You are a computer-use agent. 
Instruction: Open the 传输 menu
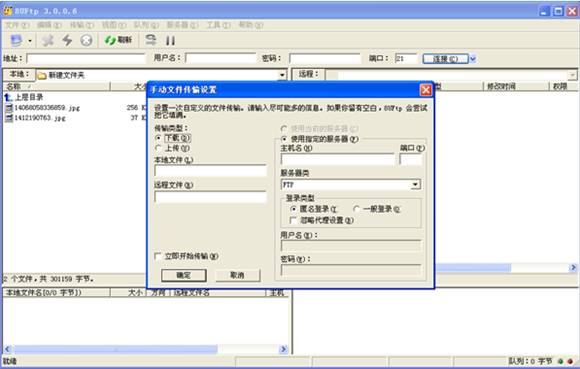click(x=82, y=25)
